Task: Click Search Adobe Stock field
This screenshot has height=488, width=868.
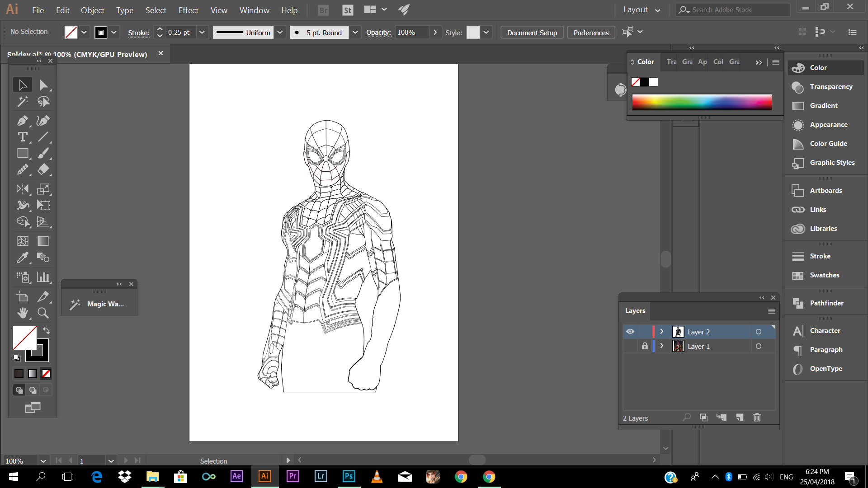Action: (733, 10)
